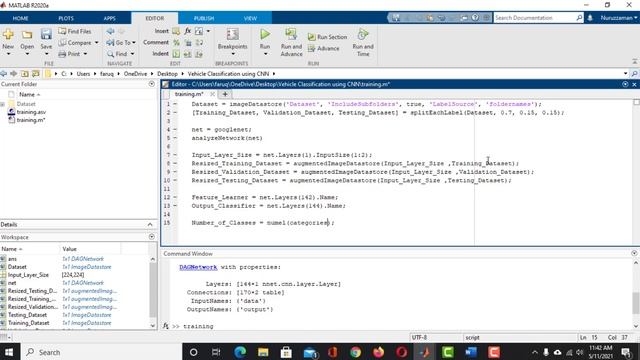Viewport: 640px width, 360px height.
Task: Open the Breakpoints menu
Action: click(233, 42)
